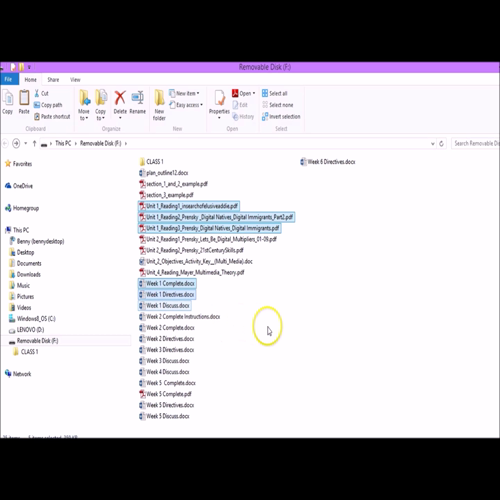Click the Search Removable Disk field
This screenshot has height=500, width=500.
click(x=476, y=143)
